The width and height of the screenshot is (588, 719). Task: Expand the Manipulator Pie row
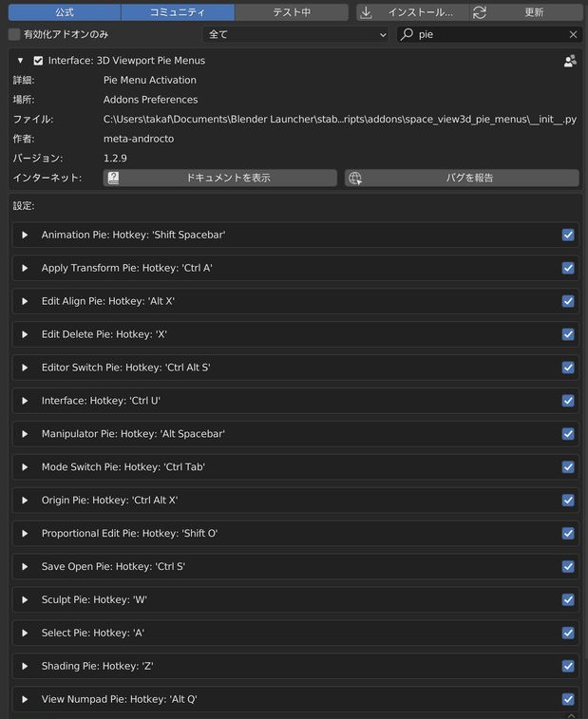pyautogui.click(x=25, y=434)
